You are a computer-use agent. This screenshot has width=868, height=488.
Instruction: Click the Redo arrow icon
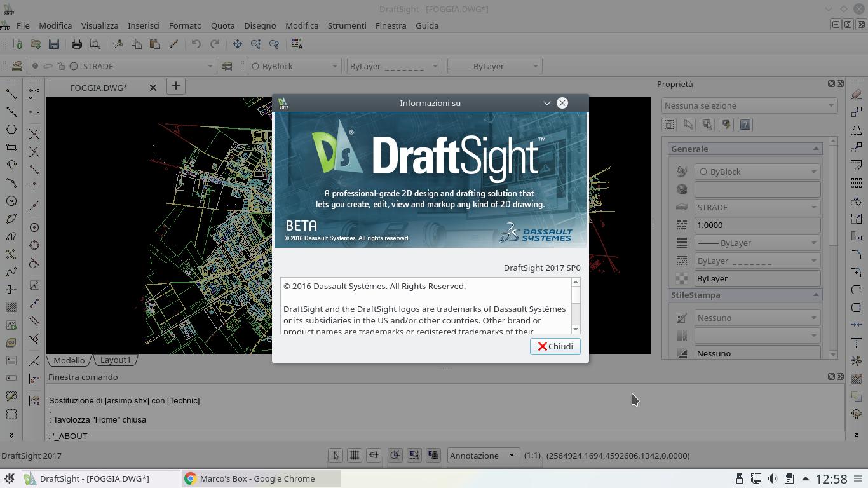[215, 44]
